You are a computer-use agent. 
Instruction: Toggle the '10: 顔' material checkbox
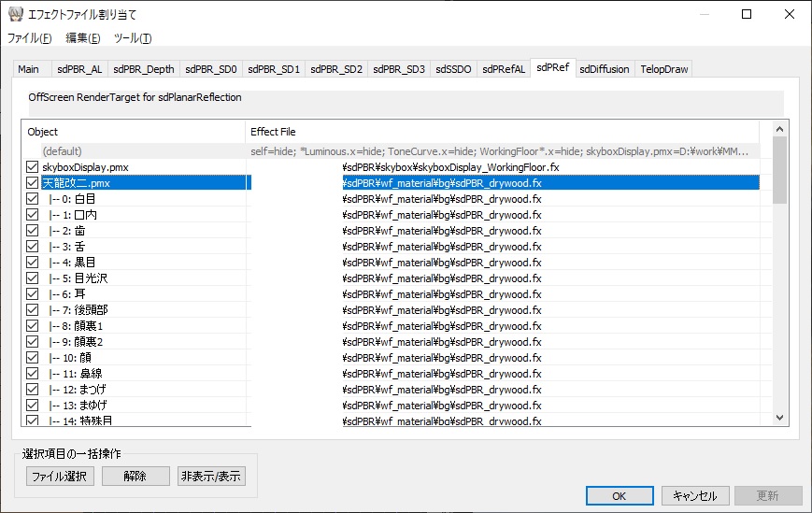[x=33, y=358]
